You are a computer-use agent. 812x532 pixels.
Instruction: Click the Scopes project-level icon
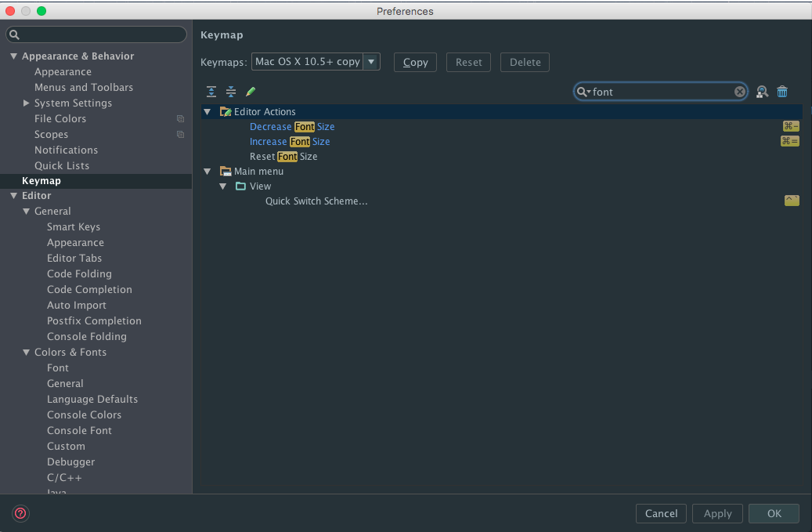coord(180,134)
